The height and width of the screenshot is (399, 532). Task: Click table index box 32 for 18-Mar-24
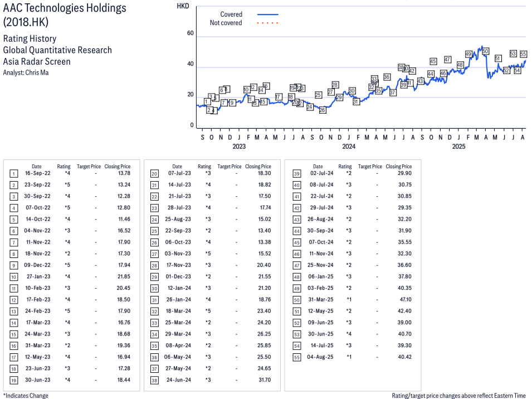154,312
